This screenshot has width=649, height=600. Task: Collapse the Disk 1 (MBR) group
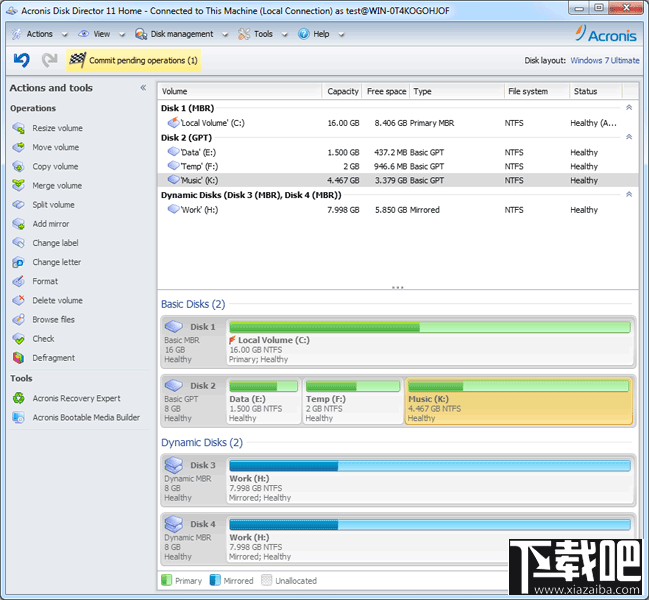coord(629,108)
